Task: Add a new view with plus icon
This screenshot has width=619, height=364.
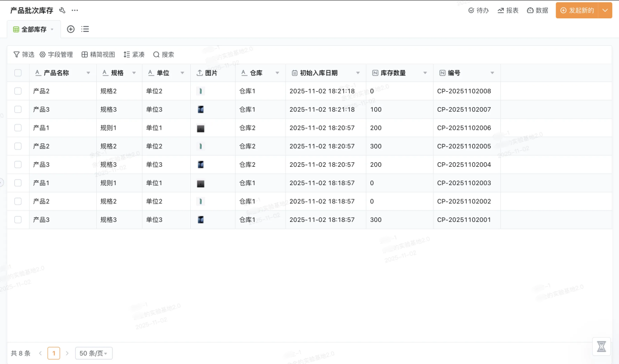Action: pyautogui.click(x=70, y=29)
